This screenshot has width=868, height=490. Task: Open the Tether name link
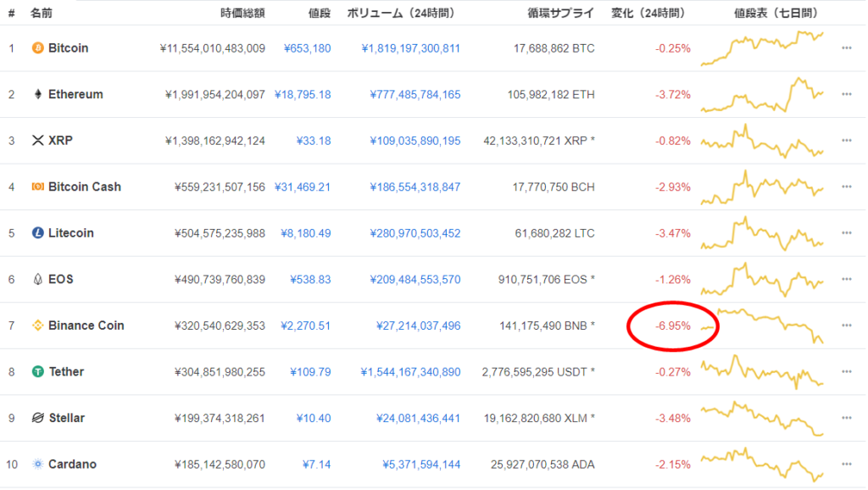click(x=66, y=371)
